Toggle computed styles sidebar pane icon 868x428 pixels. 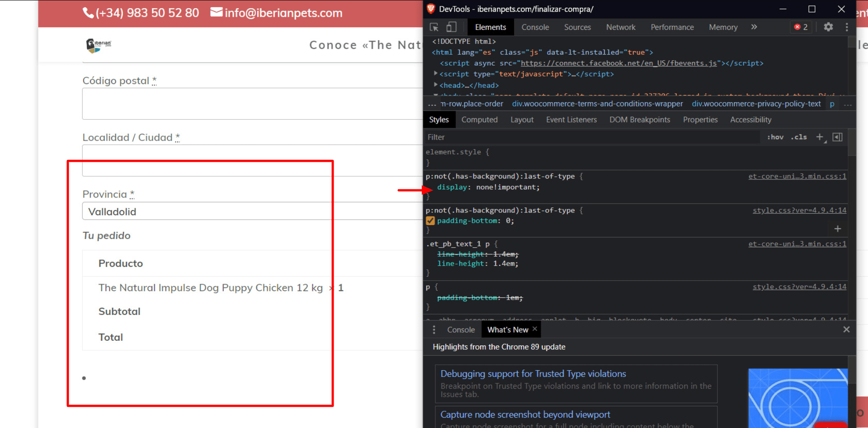837,137
